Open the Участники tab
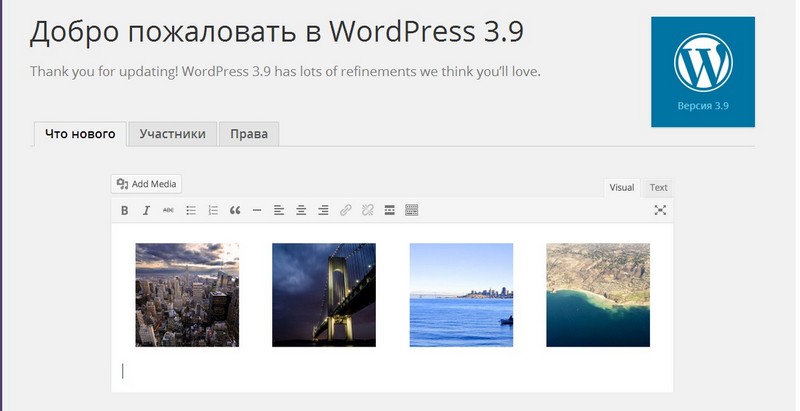 point(172,134)
